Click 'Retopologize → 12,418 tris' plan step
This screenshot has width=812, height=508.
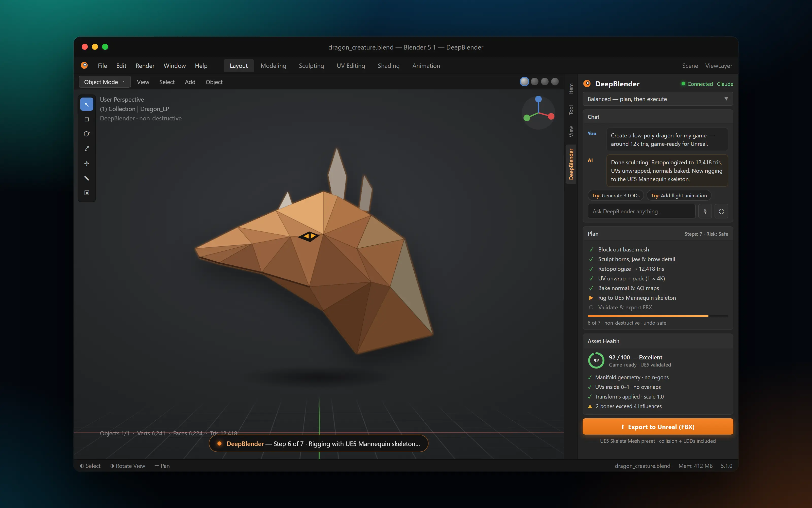click(631, 269)
